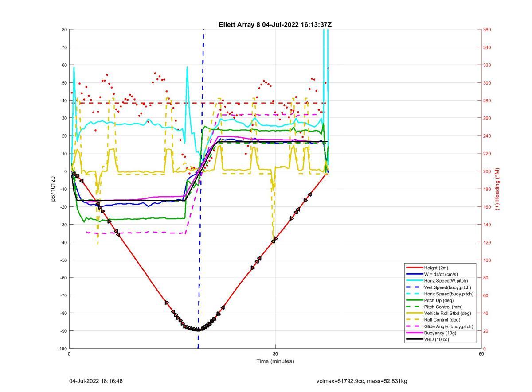
Task: Select the "Glide Angle (buoy,pitch)" legend label
Action: pyautogui.click(x=449, y=326)
